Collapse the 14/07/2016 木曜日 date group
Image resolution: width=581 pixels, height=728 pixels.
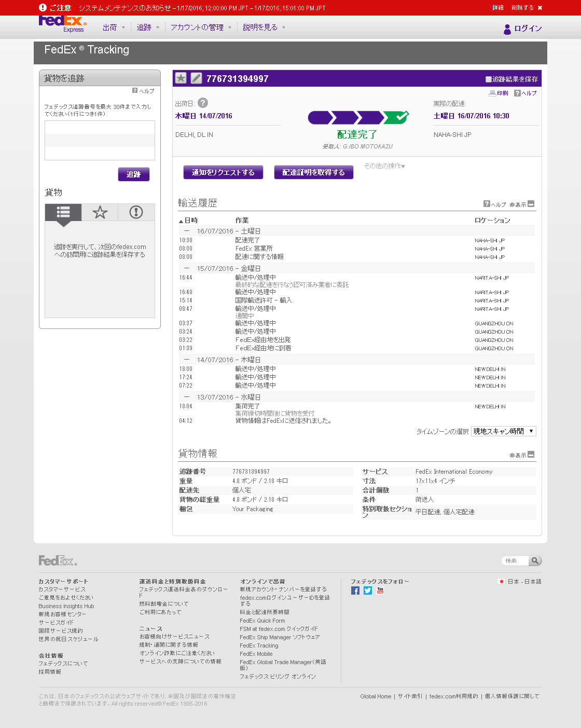[x=187, y=360]
